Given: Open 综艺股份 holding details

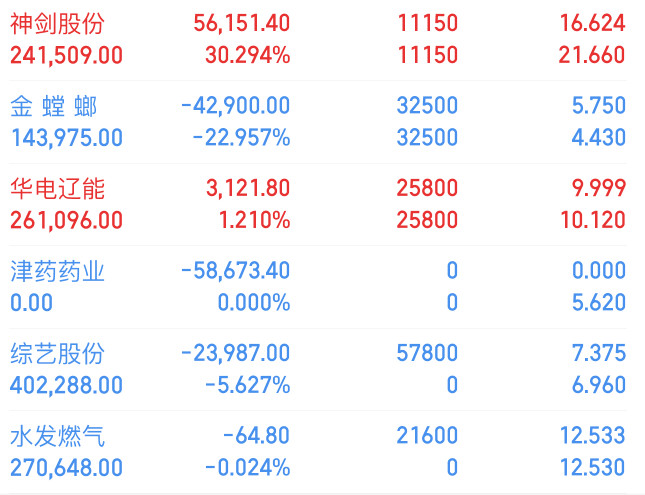Looking at the screenshot, I should [x=57, y=354].
